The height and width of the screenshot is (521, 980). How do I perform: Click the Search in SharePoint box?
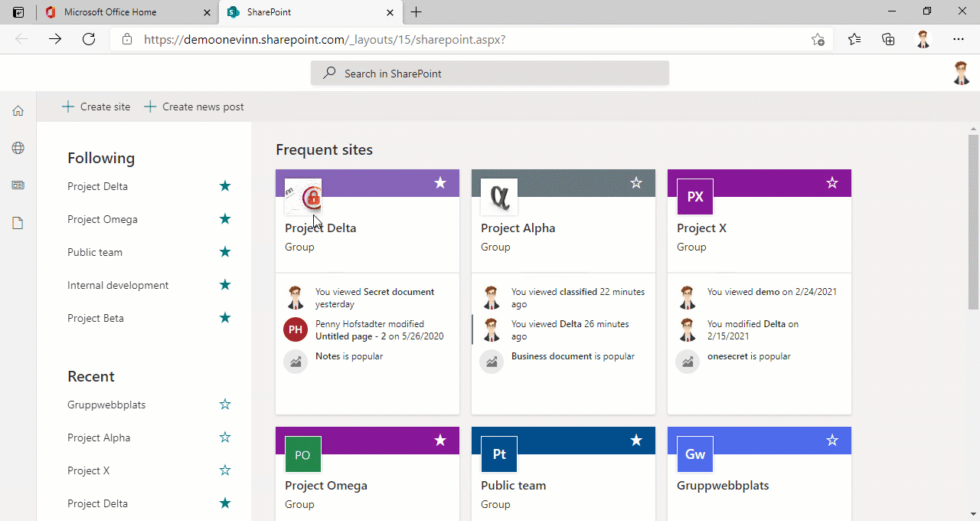(x=490, y=74)
